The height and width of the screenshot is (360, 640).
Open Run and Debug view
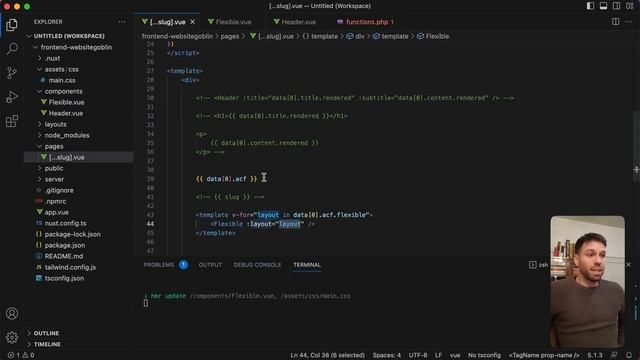[x=12, y=97]
